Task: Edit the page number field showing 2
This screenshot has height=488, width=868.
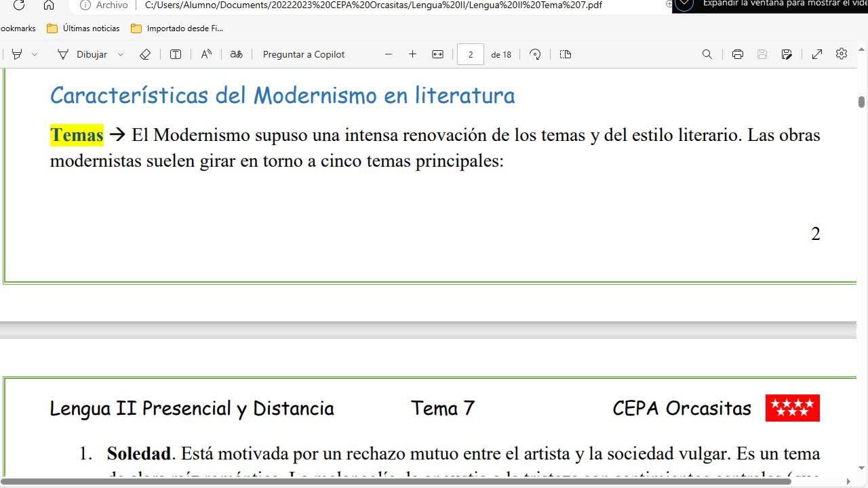Action: pos(471,54)
